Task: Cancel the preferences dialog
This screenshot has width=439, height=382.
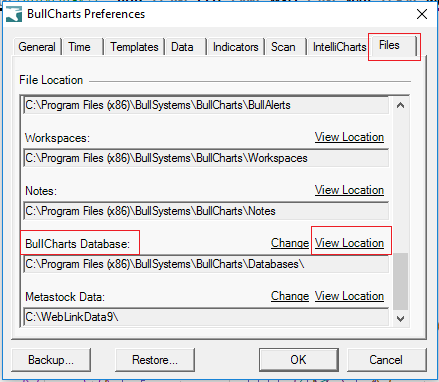Action: coord(387,360)
